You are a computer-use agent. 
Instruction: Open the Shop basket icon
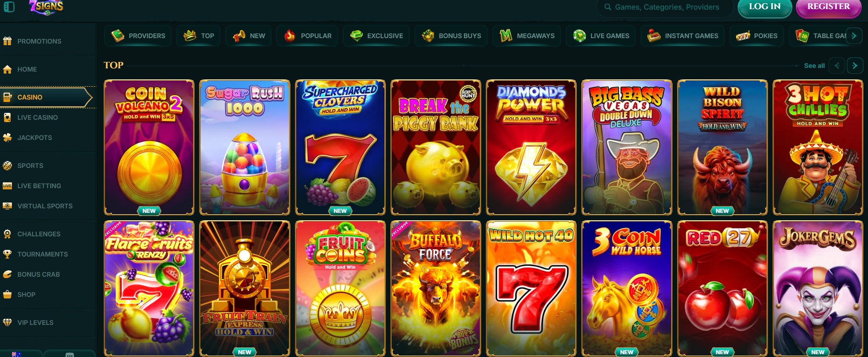tap(7, 294)
